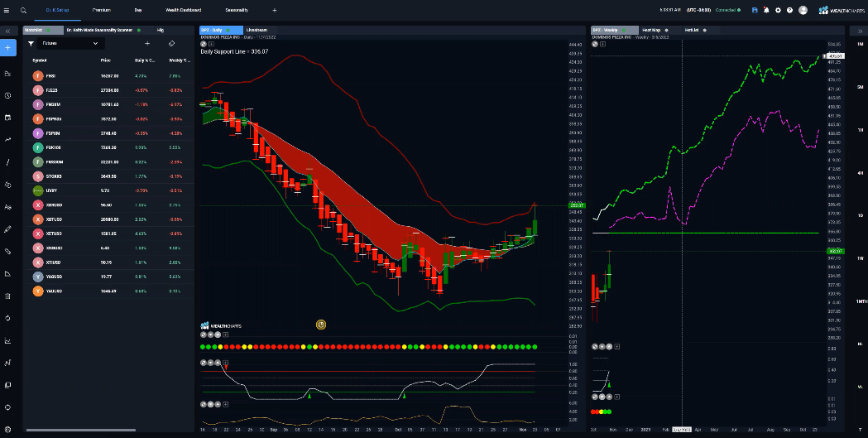Open Dr. Keith Wade Seasonality Scanner tab
The height and width of the screenshot is (438, 868).
tap(103, 31)
